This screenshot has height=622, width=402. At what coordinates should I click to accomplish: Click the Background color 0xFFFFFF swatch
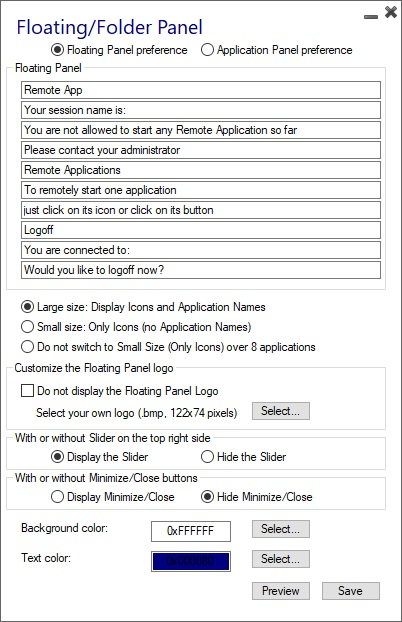pos(191,531)
